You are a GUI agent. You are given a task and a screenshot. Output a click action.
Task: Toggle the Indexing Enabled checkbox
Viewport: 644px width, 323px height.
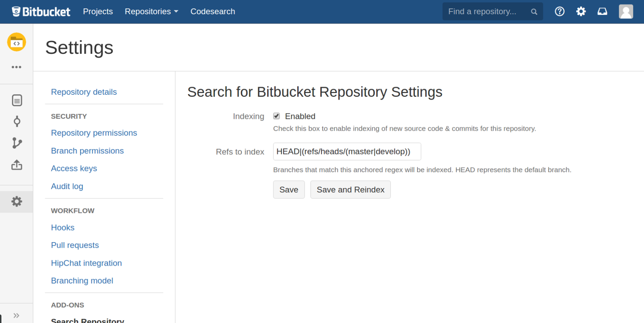[276, 116]
